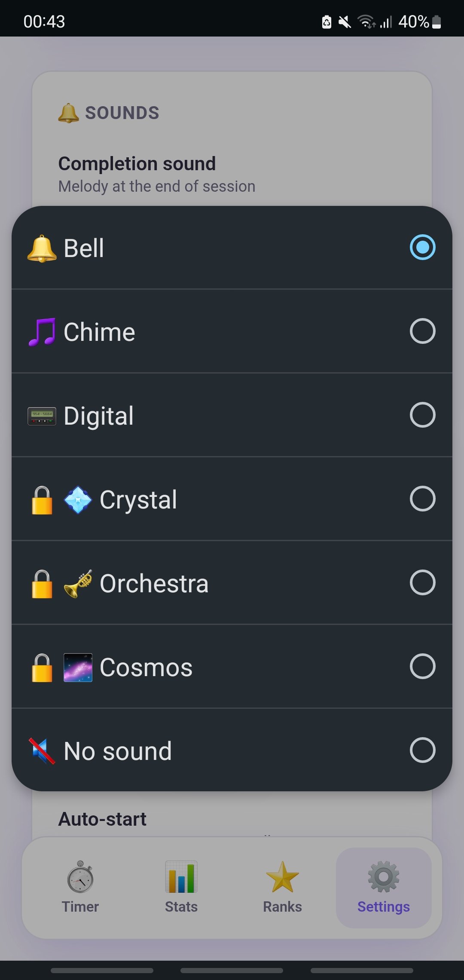Select the Cosmos radio button
Image resolution: width=464 pixels, height=980 pixels.
pyautogui.click(x=423, y=666)
